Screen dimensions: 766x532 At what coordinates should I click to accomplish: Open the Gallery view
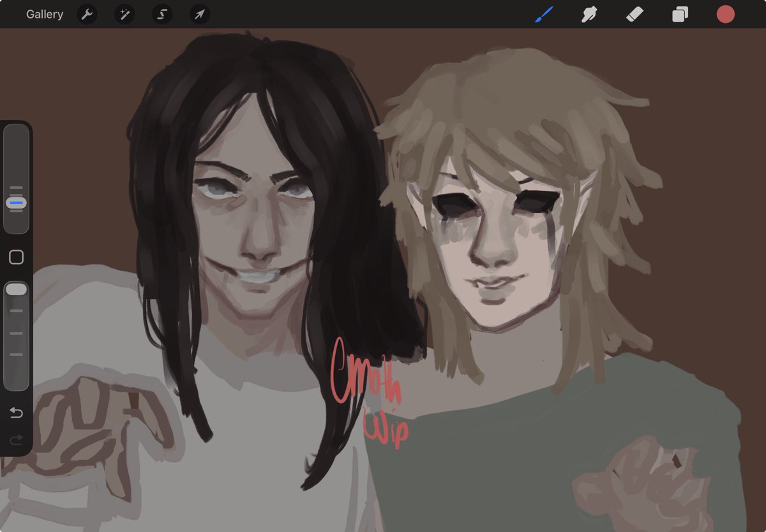tap(45, 14)
